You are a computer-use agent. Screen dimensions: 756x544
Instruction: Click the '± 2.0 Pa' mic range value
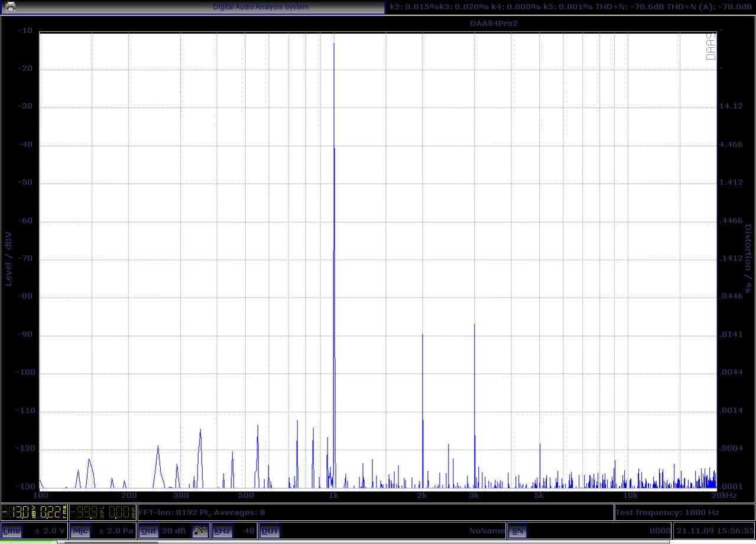pos(116,531)
